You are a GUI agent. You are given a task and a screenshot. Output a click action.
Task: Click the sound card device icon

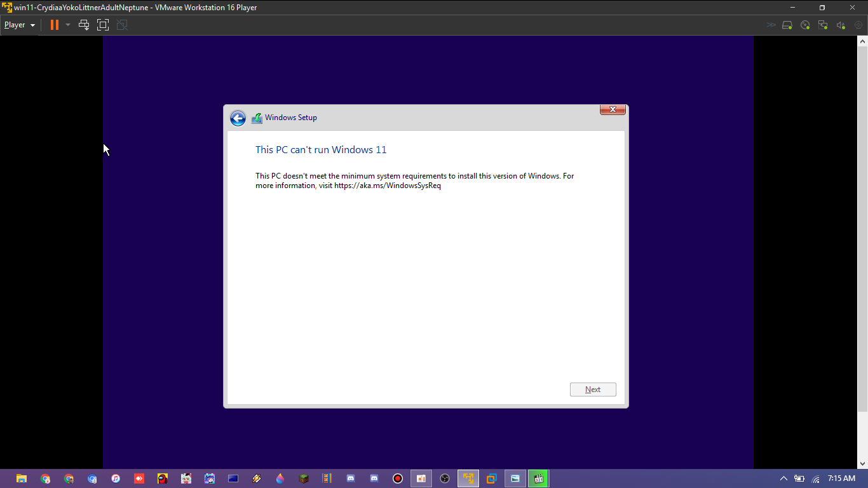coord(841,25)
